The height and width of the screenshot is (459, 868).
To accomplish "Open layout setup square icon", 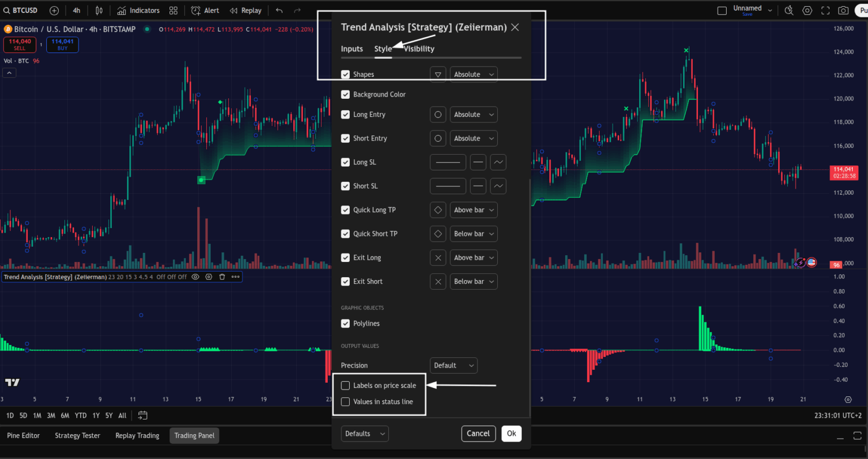I will coord(722,10).
